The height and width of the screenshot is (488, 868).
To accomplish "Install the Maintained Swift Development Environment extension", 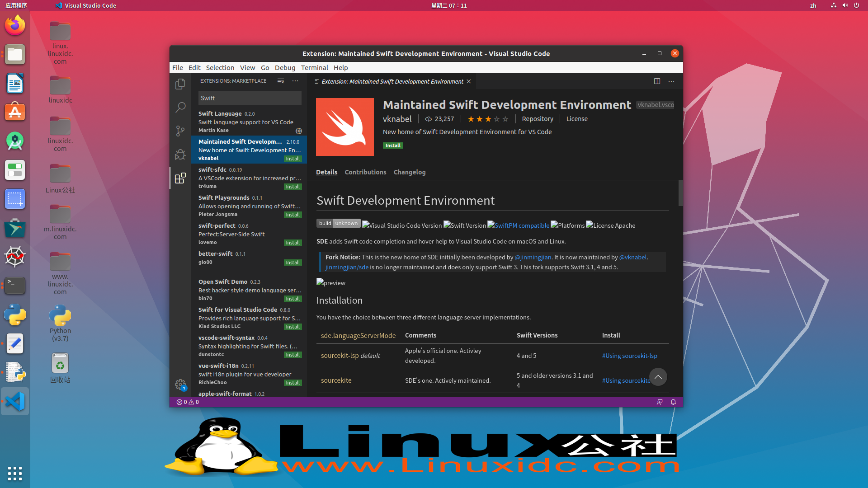I will tap(393, 145).
